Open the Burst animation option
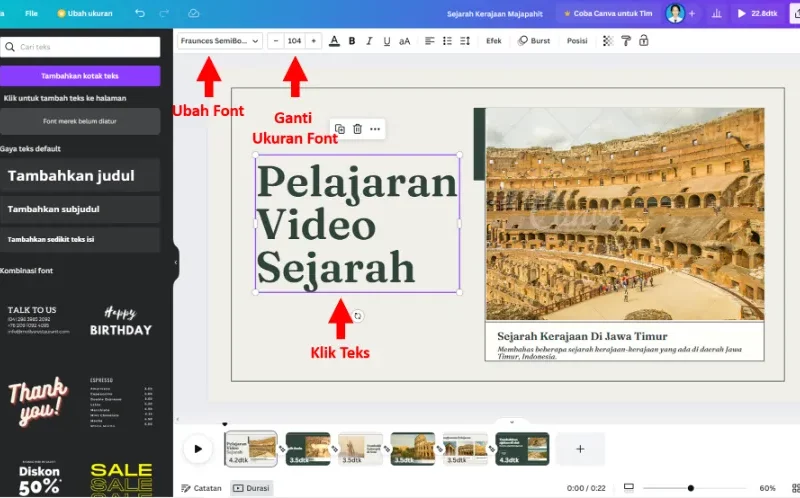The image size is (800, 498). point(534,41)
